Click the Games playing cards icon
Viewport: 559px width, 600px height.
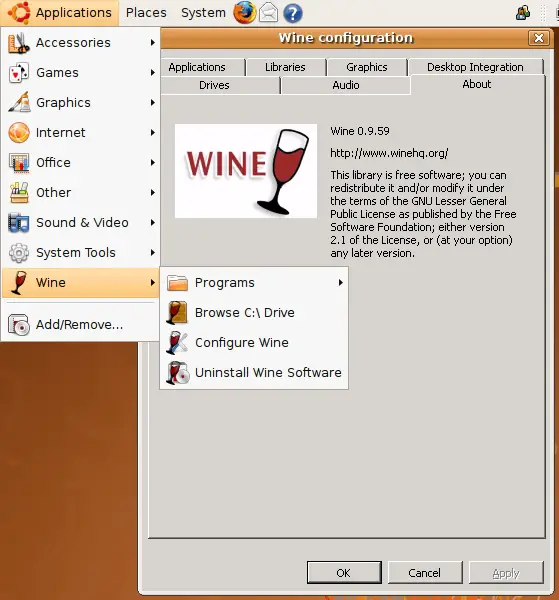18,73
